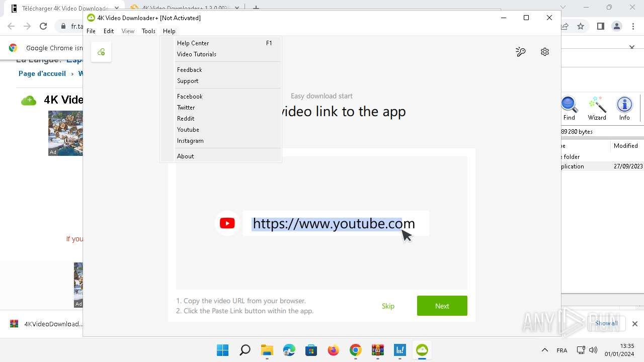Launch Microsoft Edge from the taskbar
Viewport: 644px width, 362px height.
pos(289,350)
